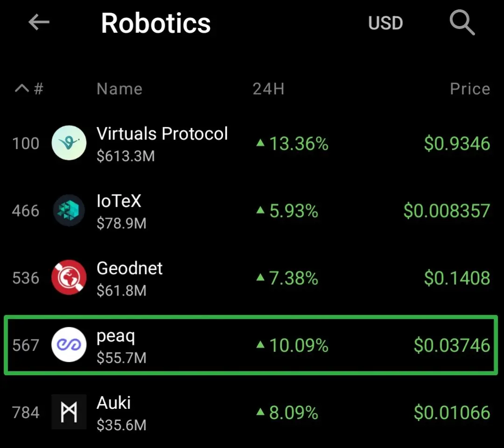Sort list by 24H change column
504x448 pixels.
coord(268,89)
